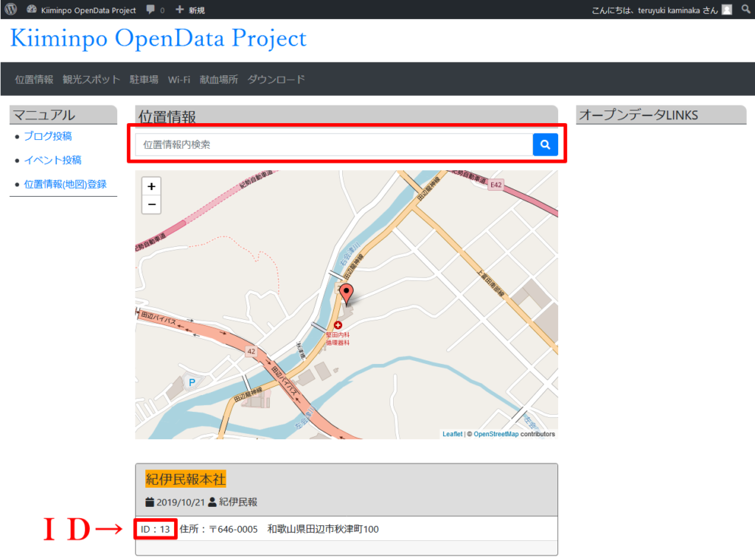This screenshot has height=560, width=755.
Task: Open ブログ投稿 manual link
Action: click(48, 136)
